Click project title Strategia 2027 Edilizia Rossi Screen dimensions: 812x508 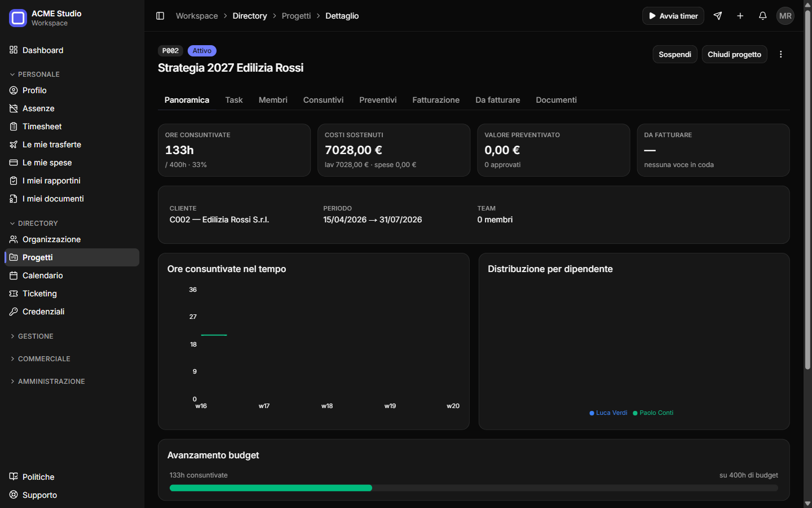coord(231,68)
